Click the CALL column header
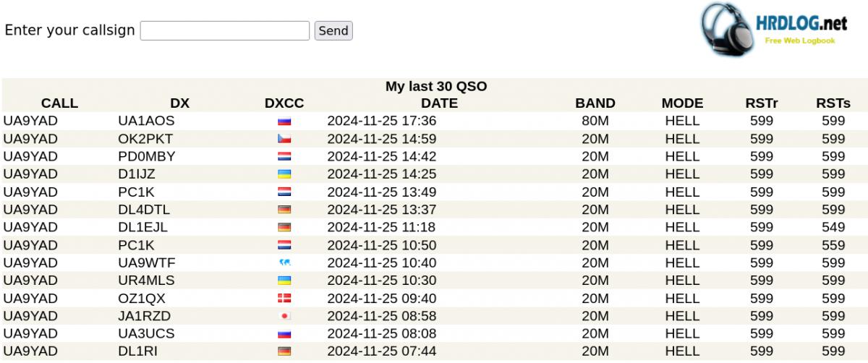868x363 pixels. pyautogui.click(x=59, y=103)
